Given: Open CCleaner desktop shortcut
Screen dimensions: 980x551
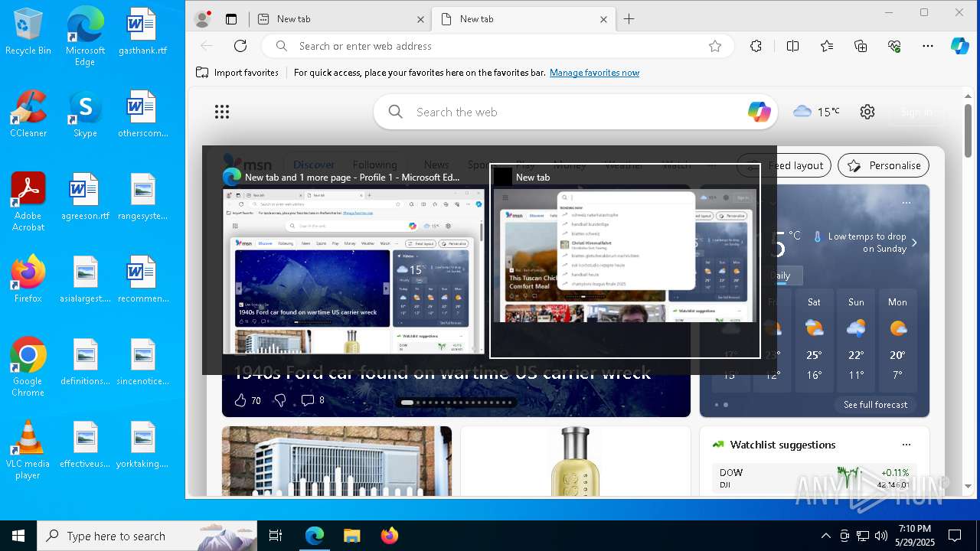Looking at the screenshot, I should [x=28, y=113].
